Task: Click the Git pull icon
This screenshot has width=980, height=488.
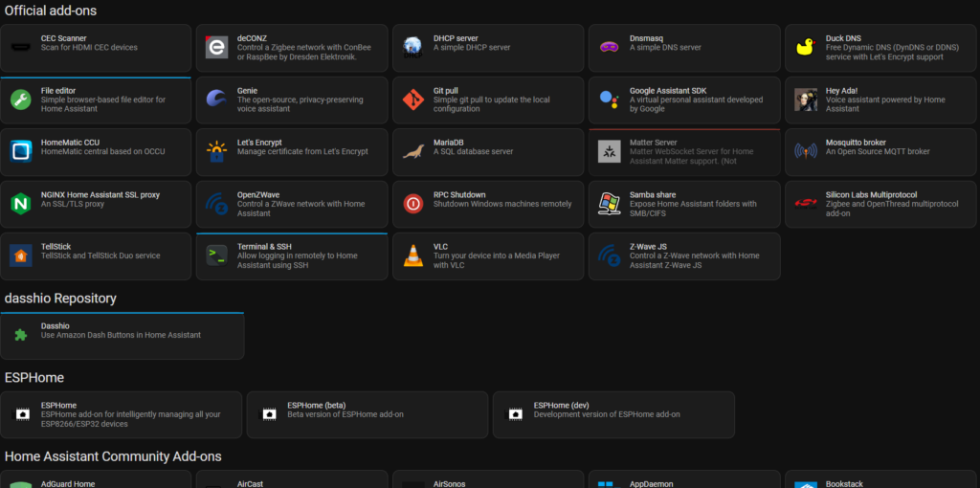Action: tap(413, 100)
